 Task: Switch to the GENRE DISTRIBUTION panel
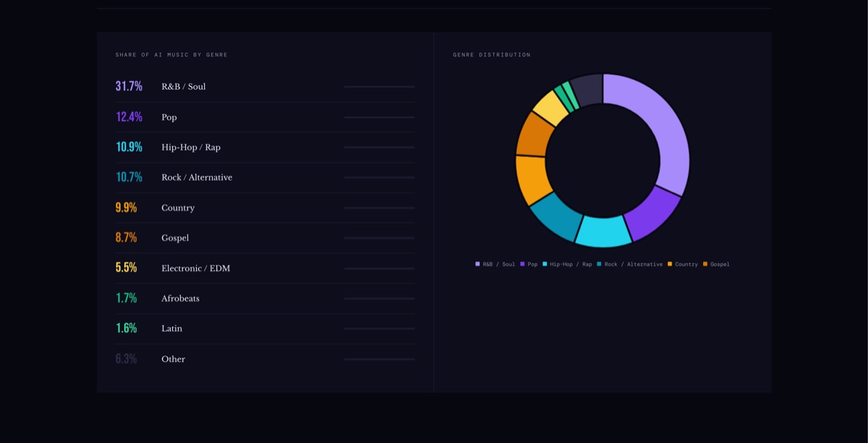[491, 54]
